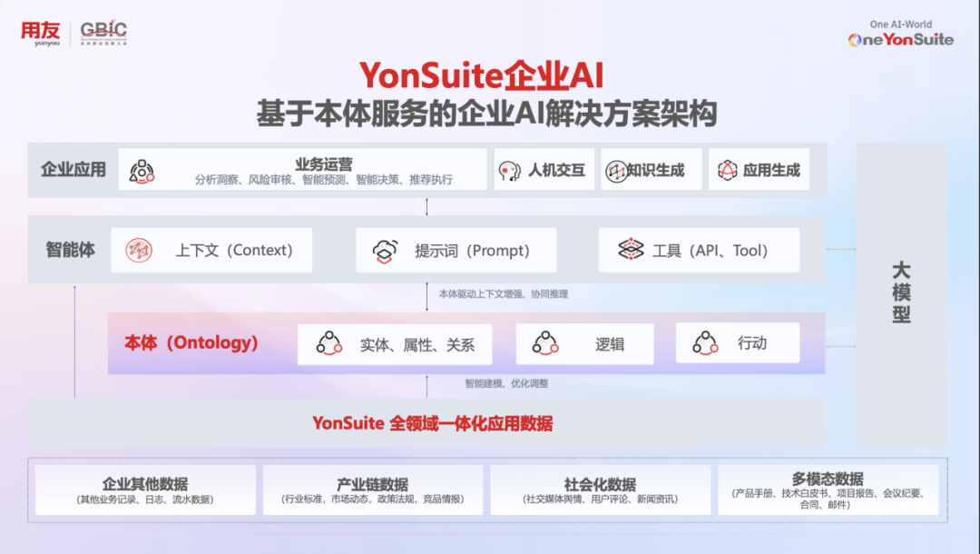
Task: Select the 提示词（Prompt）box
Action: tap(456, 250)
